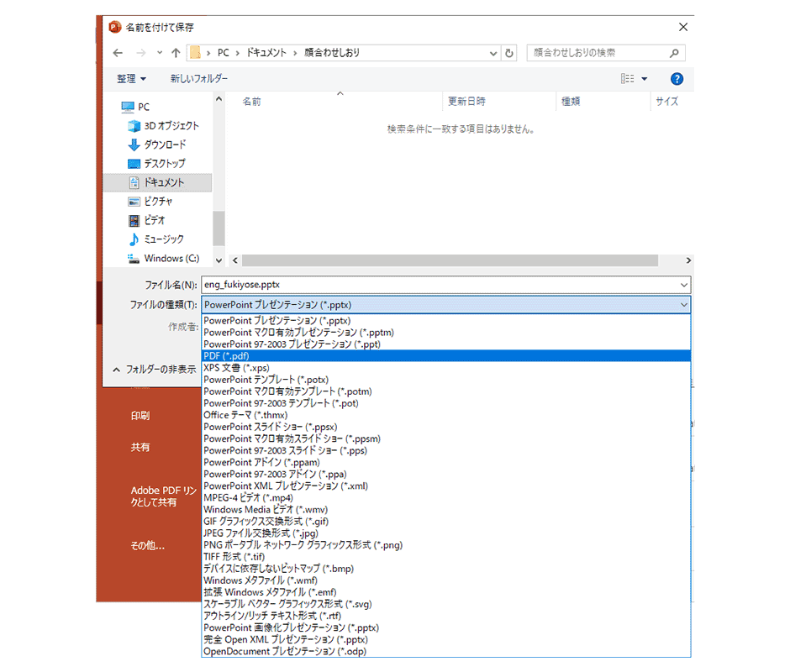Screen dimensions: 790x672
Task: Click the search magnifier icon
Action: [675, 53]
